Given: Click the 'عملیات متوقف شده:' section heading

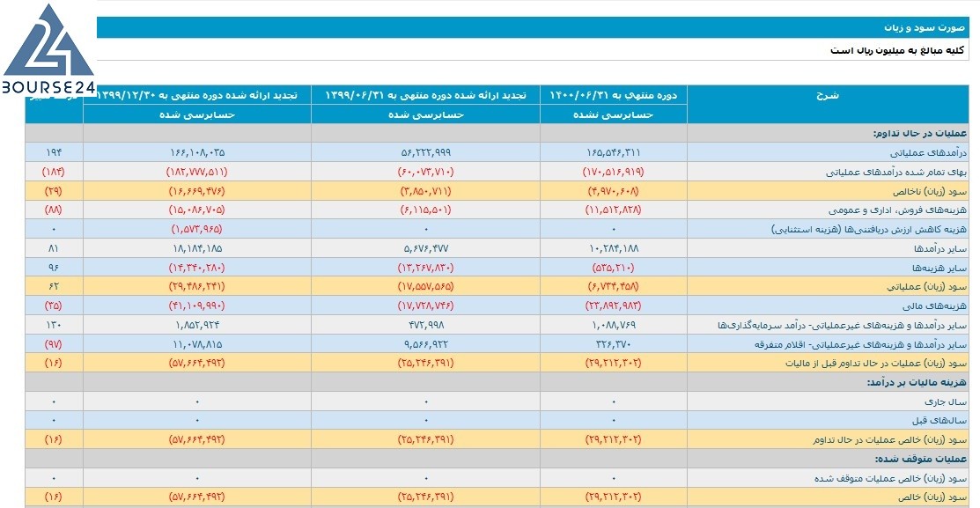Looking at the screenshot, I should tap(921, 459).
